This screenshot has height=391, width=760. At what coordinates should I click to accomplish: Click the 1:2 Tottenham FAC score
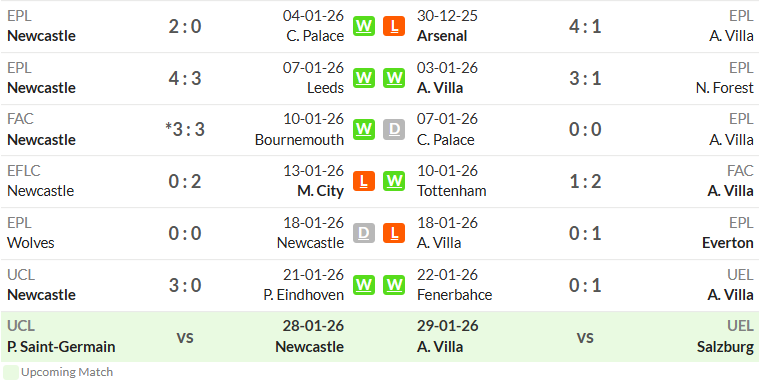(585, 181)
